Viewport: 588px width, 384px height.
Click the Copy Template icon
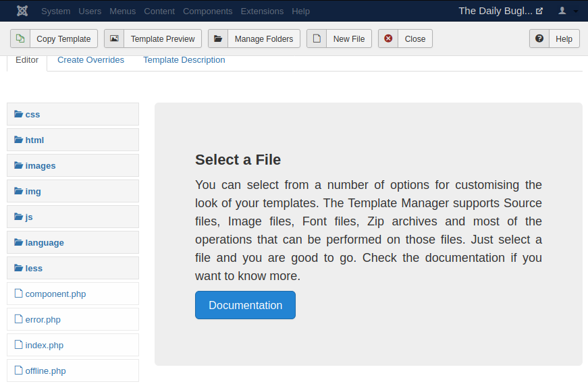pyautogui.click(x=20, y=38)
